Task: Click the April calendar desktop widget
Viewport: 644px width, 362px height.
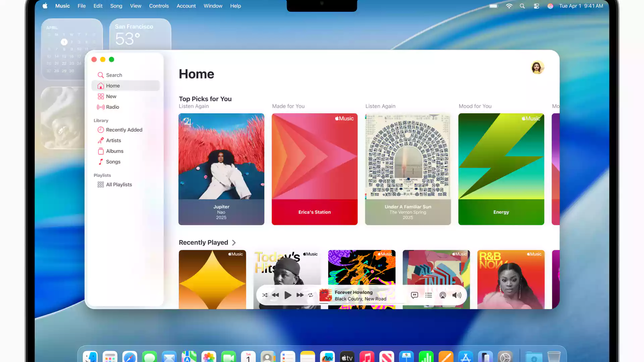Action: tap(72, 49)
